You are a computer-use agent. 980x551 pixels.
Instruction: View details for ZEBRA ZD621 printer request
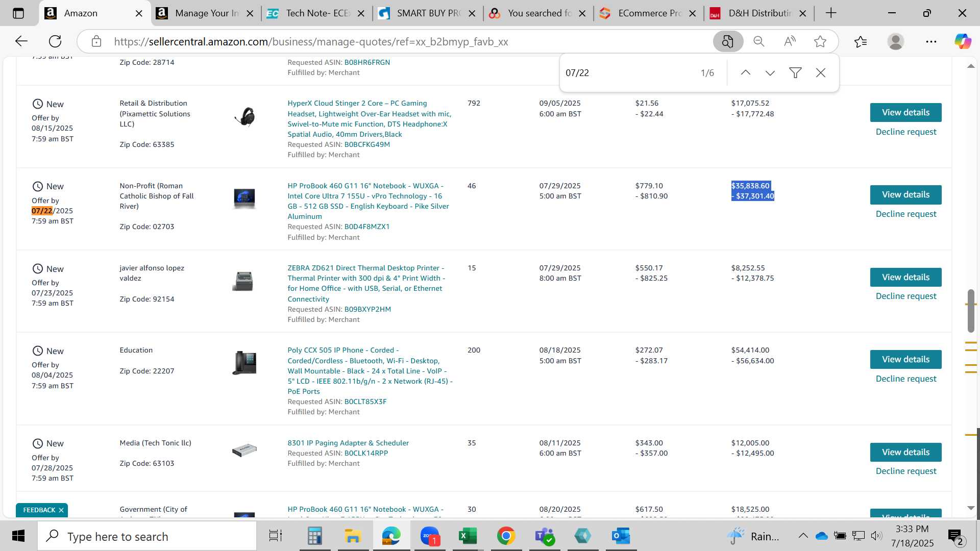[x=905, y=277]
